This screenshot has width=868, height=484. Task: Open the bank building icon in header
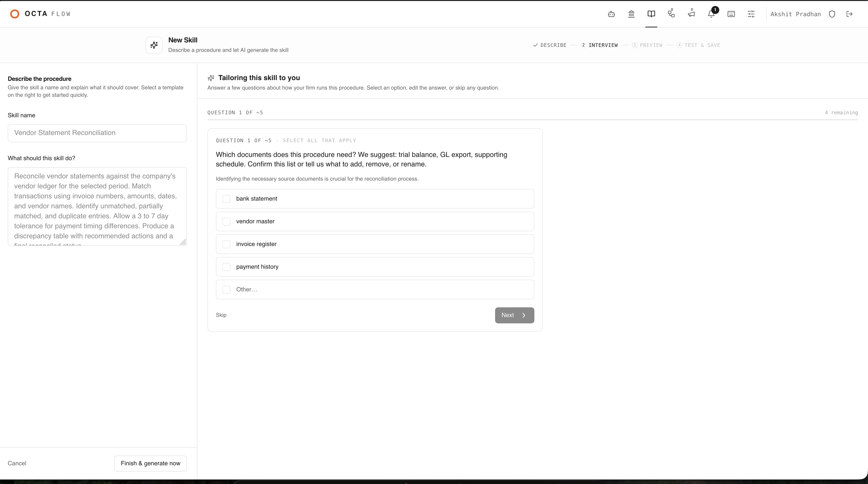[631, 14]
